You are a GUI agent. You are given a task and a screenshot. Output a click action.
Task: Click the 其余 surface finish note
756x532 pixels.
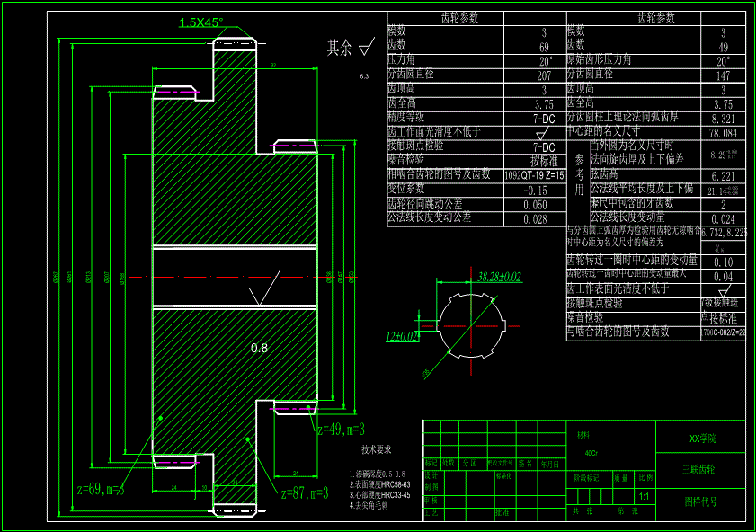pyautogui.click(x=340, y=48)
